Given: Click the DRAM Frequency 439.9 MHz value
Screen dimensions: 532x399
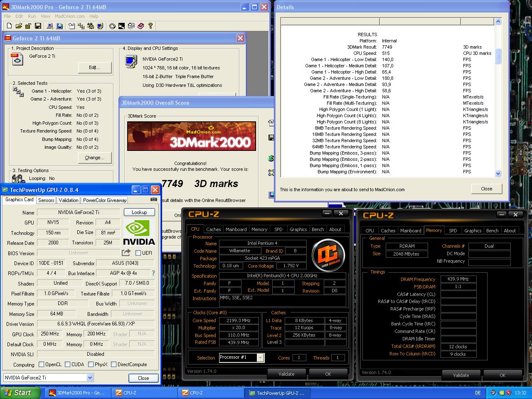Looking at the screenshot, I should coord(458,279).
